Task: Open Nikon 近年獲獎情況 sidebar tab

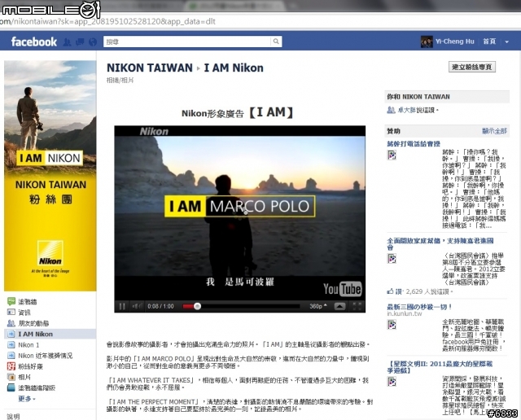Action: pyautogui.click(x=45, y=356)
